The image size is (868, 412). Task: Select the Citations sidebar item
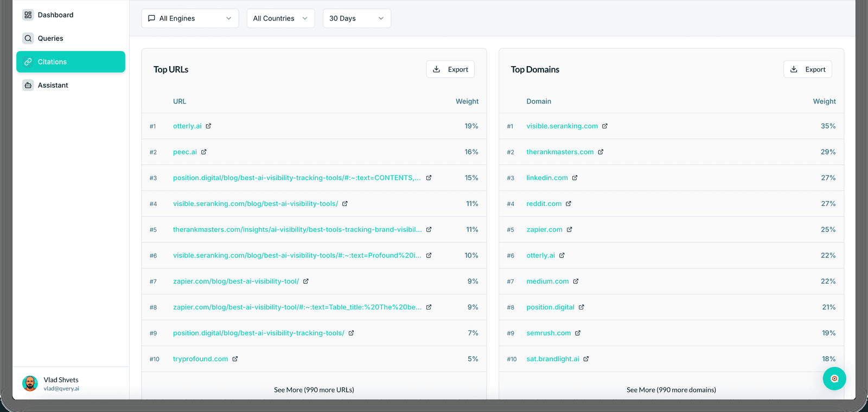[71, 62]
